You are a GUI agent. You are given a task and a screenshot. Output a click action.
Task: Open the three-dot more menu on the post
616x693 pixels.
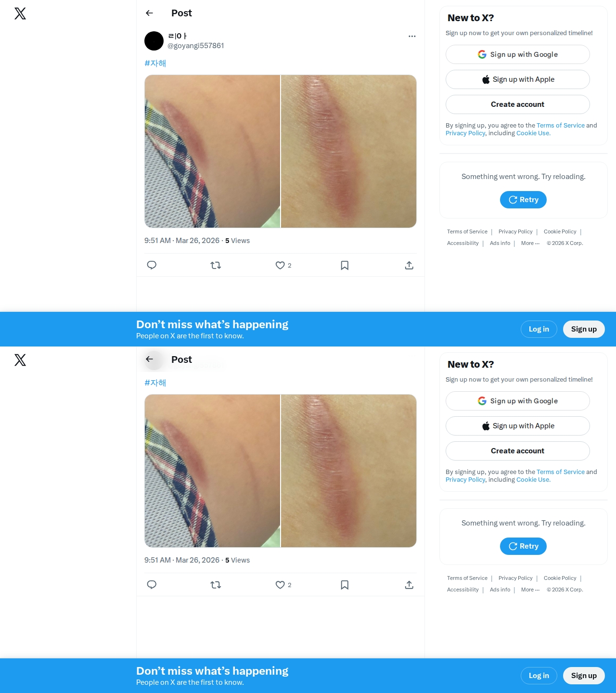click(412, 36)
